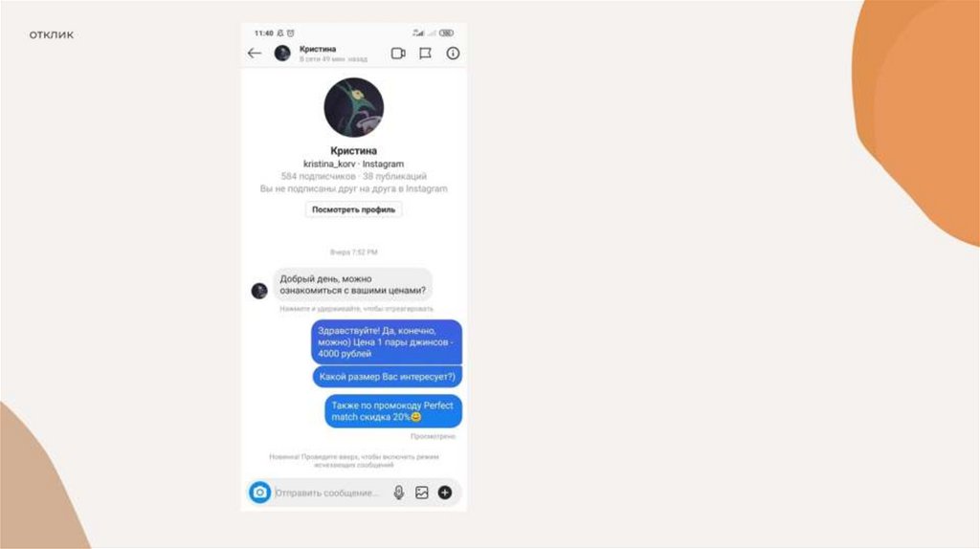This screenshot has height=549, width=980.
Task: Open the plus more options icon
Action: coord(445,493)
